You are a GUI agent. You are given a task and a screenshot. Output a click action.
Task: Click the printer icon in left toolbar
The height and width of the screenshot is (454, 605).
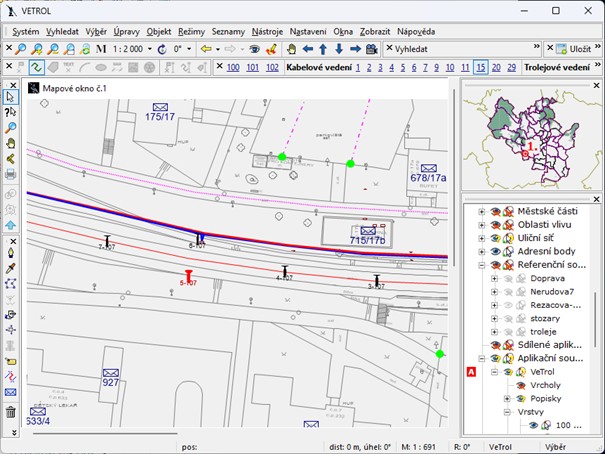(x=11, y=173)
